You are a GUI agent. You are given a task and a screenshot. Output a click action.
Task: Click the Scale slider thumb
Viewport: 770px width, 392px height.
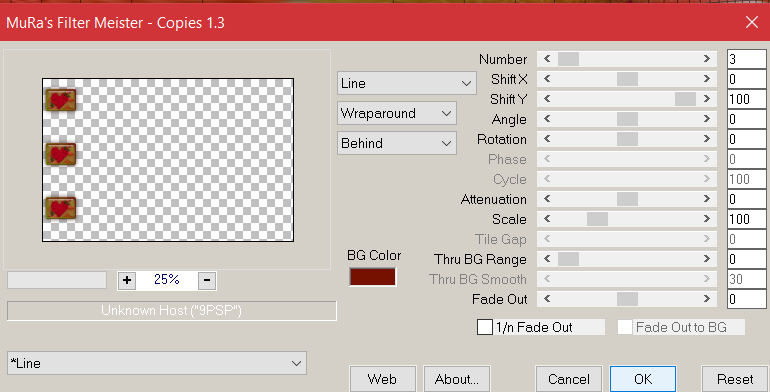(x=598, y=219)
